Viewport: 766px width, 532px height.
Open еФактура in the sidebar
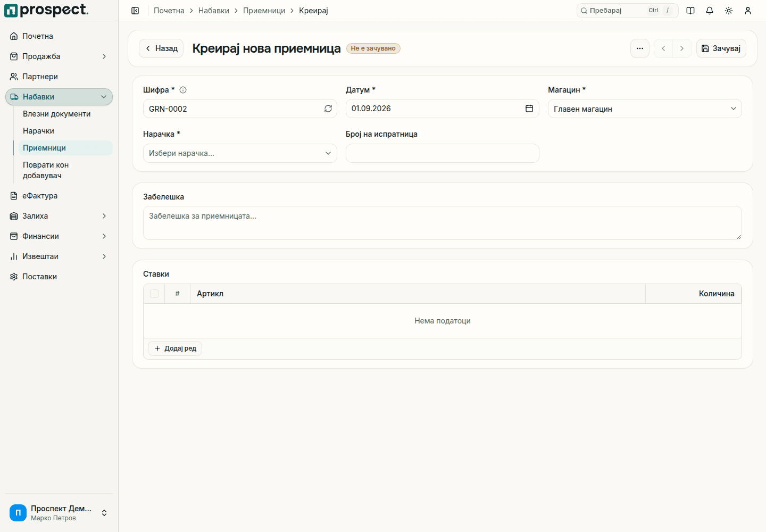pyautogui.click(x=59, y=196)
